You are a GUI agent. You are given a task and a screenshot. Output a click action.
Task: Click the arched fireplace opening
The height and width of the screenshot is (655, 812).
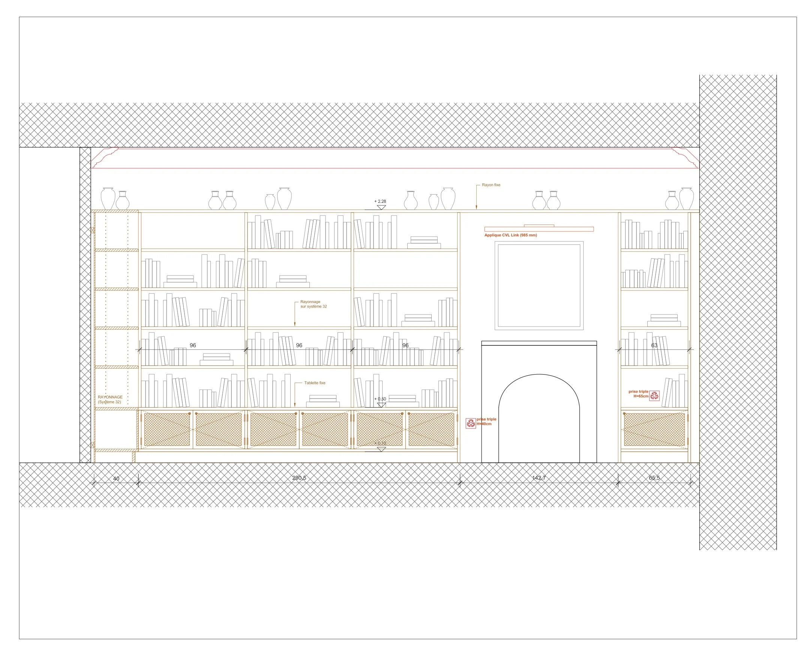point(539,418)
